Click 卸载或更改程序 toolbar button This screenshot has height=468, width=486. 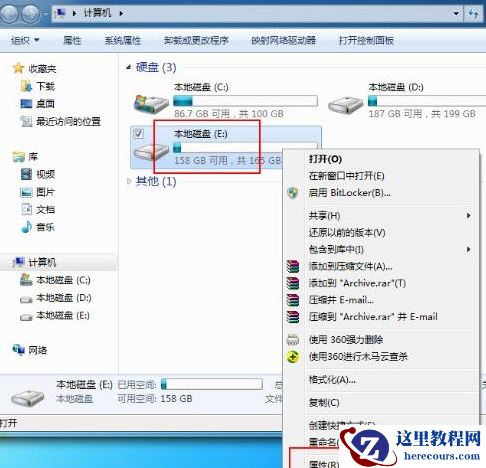tap(196, 41)
